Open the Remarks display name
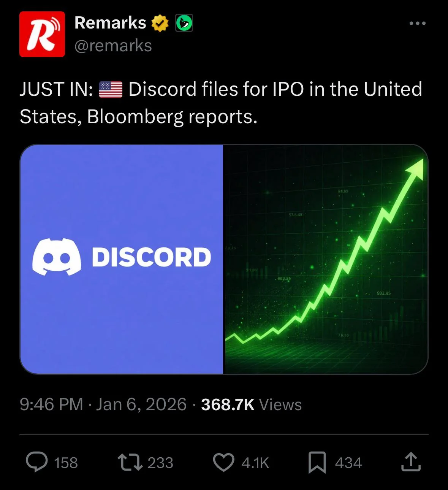 click(110, 23)
